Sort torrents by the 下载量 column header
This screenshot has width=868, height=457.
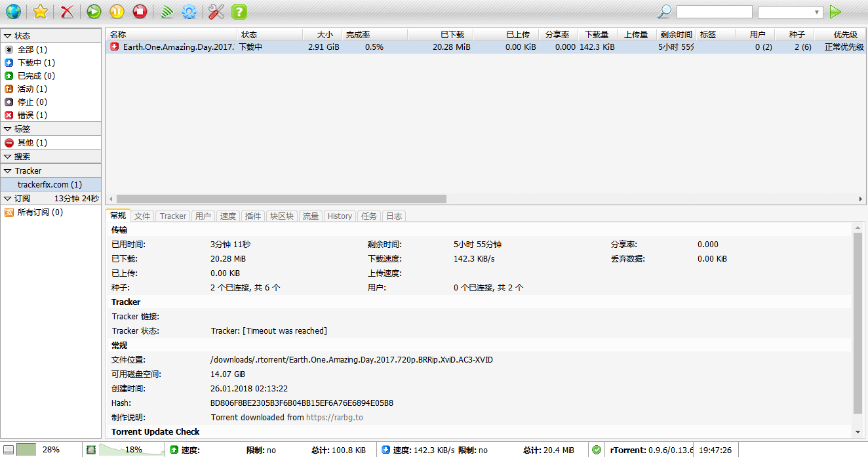[x=597, y=34]
